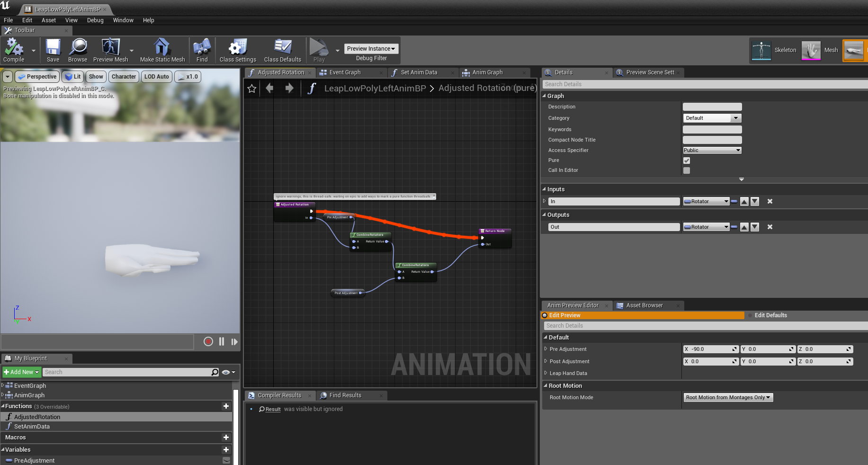This screenshot has height=465, width=868.
Task: Open Class Defaults
Action: coord(282,50)
